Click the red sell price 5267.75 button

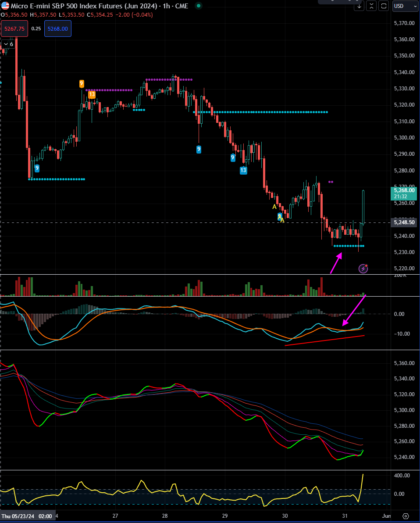14,29
